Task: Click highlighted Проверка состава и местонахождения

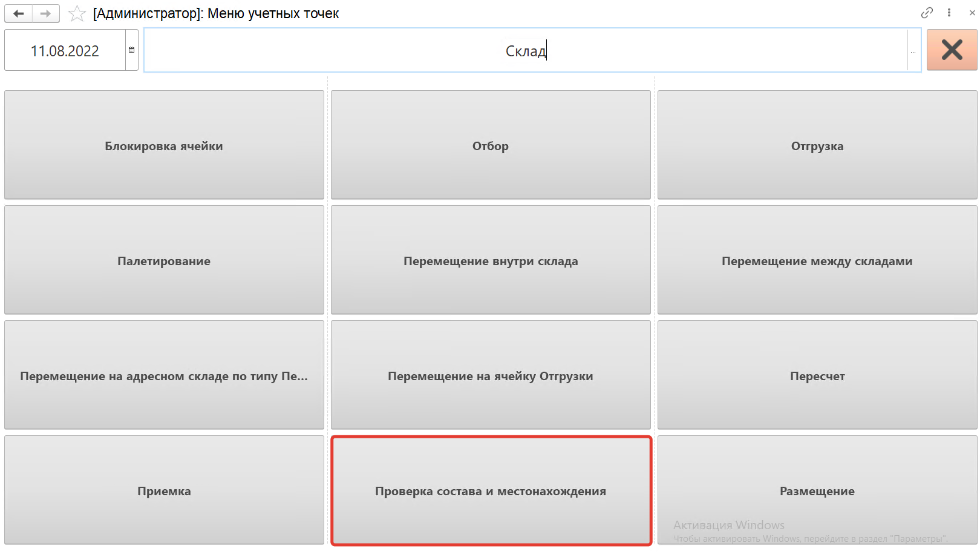Action: coord(491,490)
